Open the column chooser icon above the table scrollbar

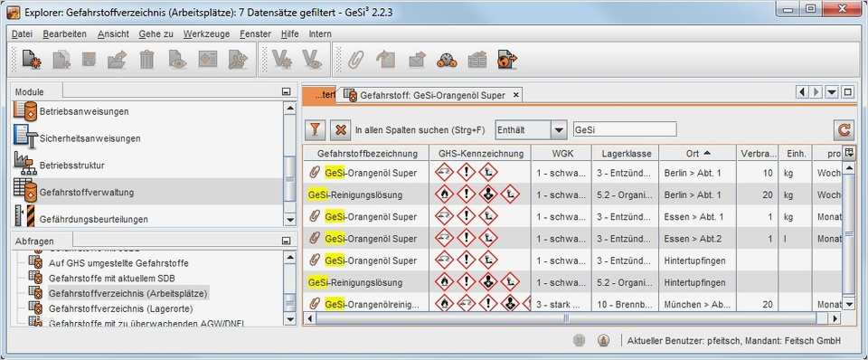click(x=849, y=154)
